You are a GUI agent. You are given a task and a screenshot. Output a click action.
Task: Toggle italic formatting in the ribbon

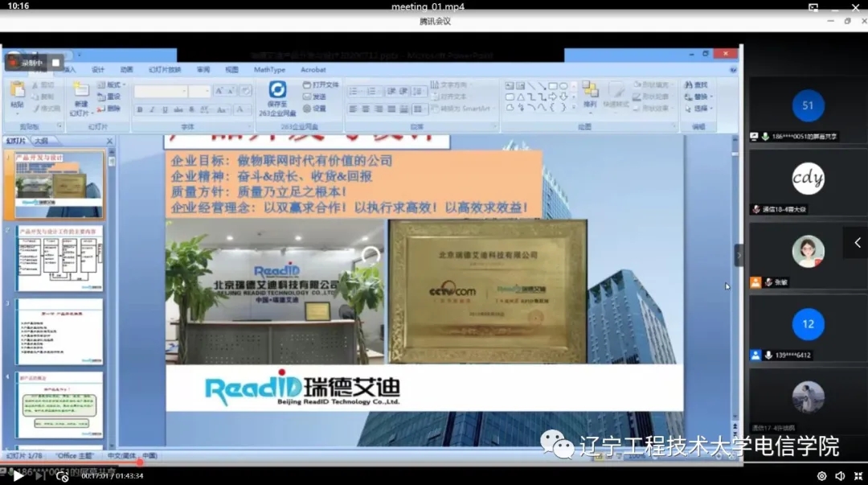click(x=151, y=109)
